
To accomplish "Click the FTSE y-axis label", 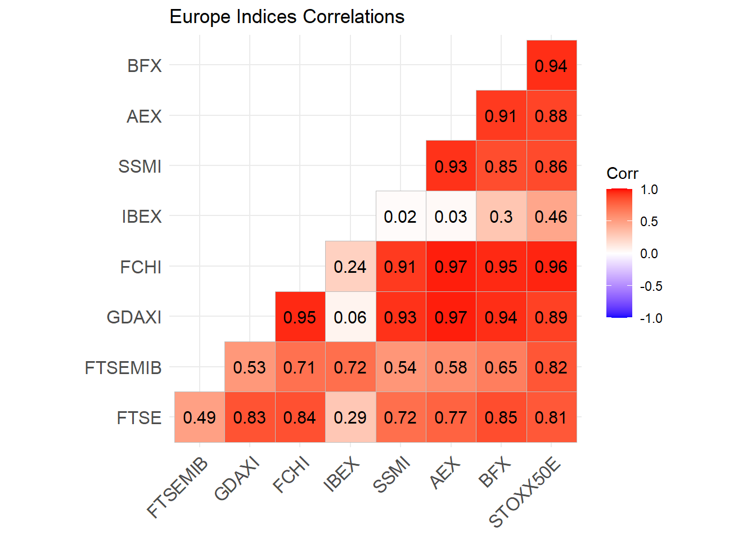I will click(x=139, y=418).
